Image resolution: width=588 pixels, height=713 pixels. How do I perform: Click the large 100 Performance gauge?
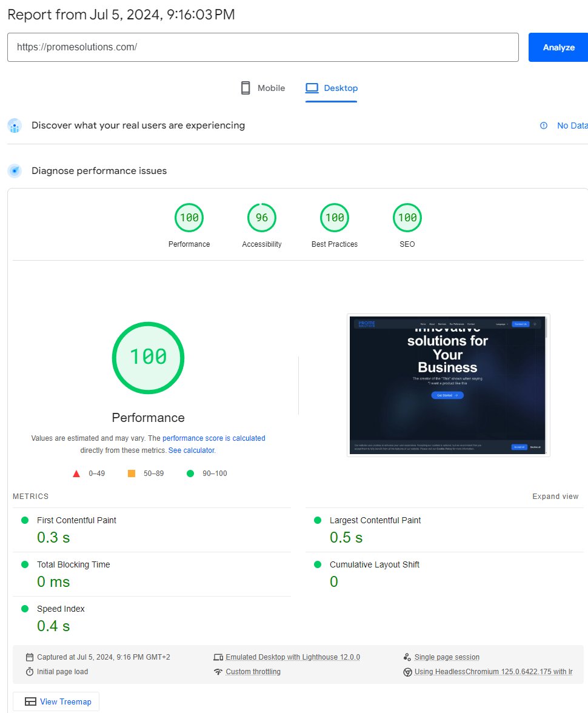[x=149, y=358]
